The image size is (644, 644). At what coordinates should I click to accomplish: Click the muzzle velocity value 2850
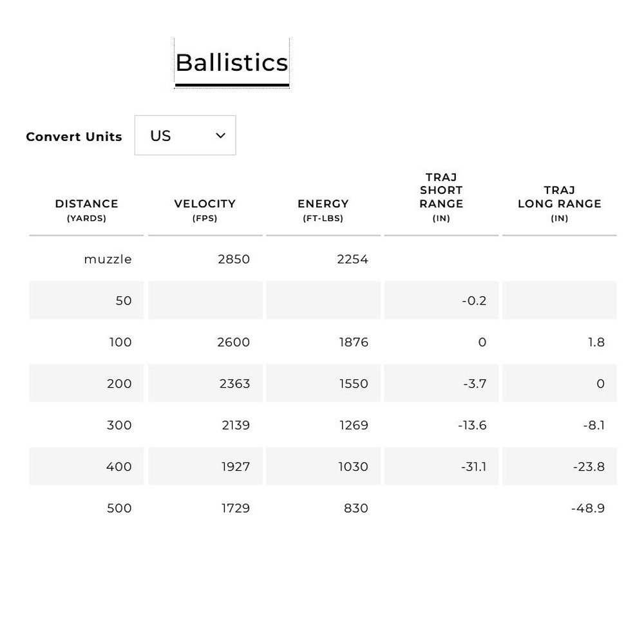(x=234, y=259)
